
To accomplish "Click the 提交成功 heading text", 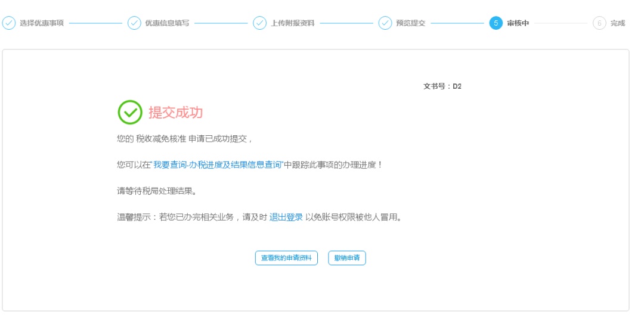I will point(176,113).
